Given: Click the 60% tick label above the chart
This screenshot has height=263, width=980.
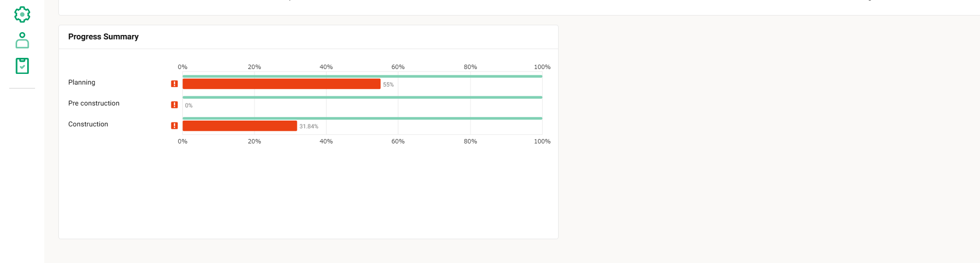Looking at the screenshot, I should (x=398, y=67).
